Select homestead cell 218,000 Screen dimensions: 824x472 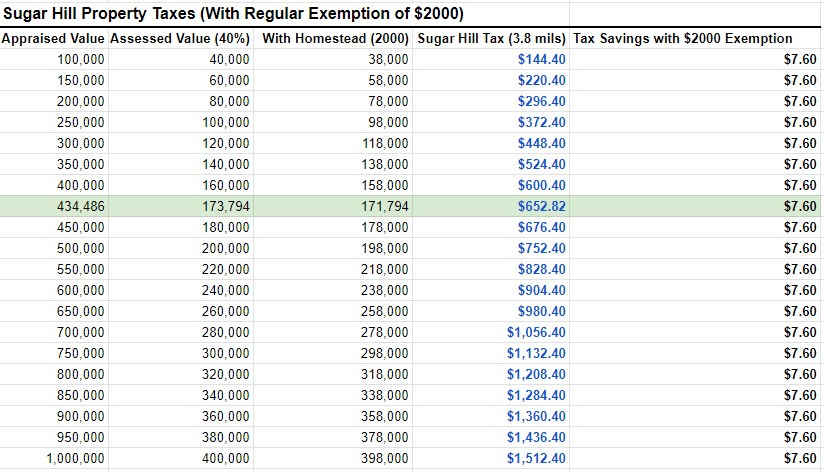[x=385, y=270]
